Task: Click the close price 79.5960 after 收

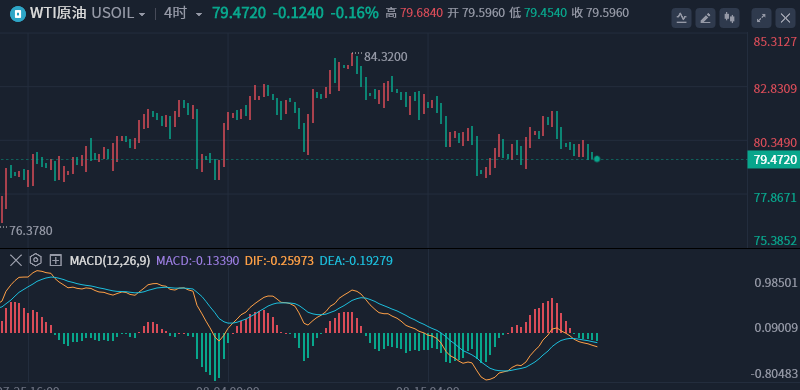Action: (x=607, y=13)
